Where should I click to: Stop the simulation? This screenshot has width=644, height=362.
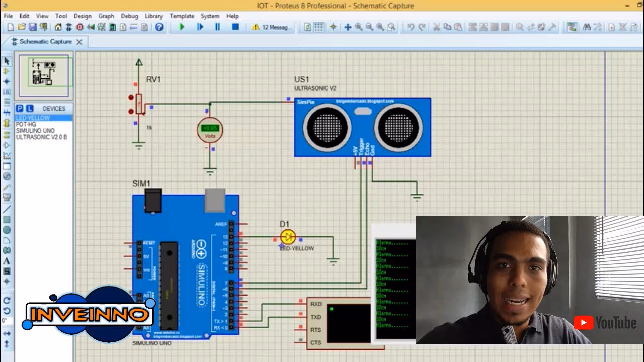tap(235, 27)
